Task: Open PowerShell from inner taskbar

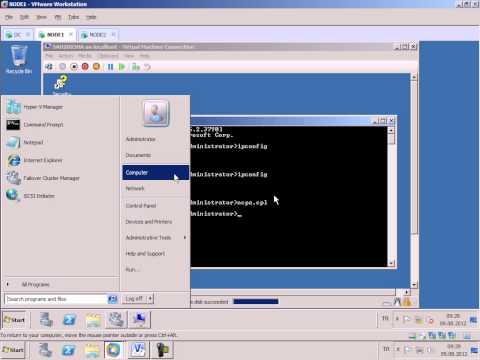Action: click(69, 320)
